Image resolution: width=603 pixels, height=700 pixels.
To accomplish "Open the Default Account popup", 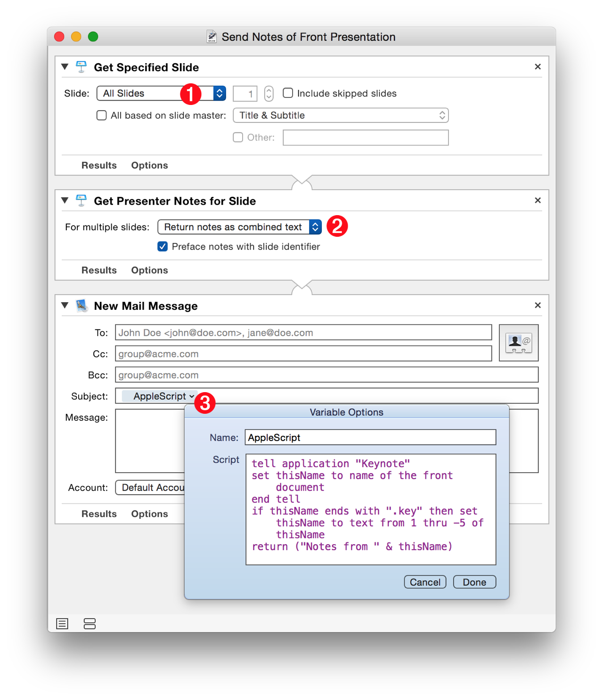I will point(150,488).
